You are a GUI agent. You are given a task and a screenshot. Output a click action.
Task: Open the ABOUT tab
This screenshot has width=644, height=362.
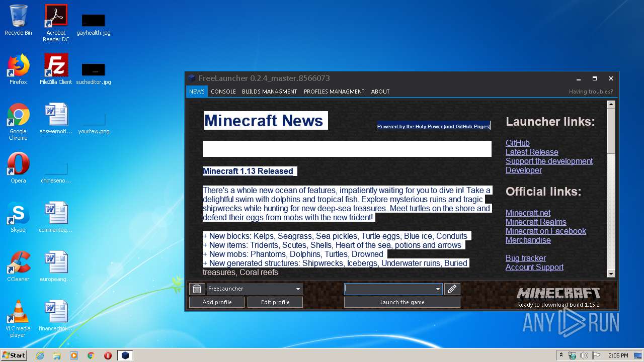[x=380, y=92]
